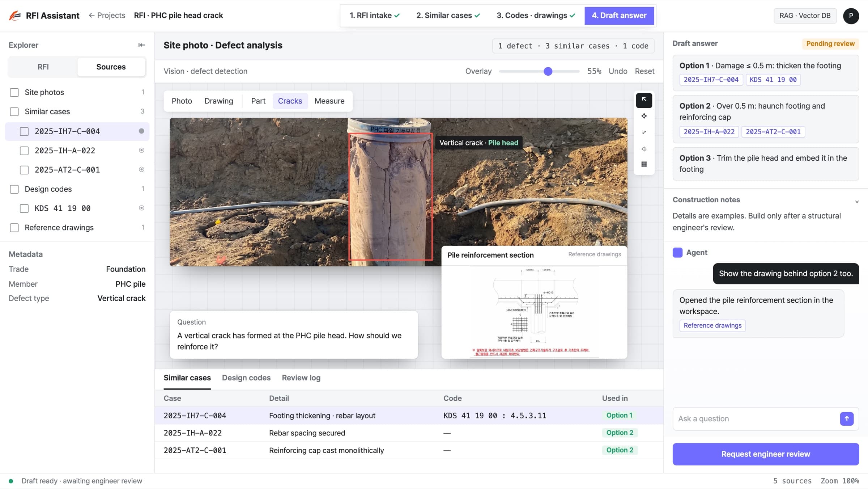The image size is (868, 489).
Task: Check the Design codes checkbox
Action: pos(14,189)
